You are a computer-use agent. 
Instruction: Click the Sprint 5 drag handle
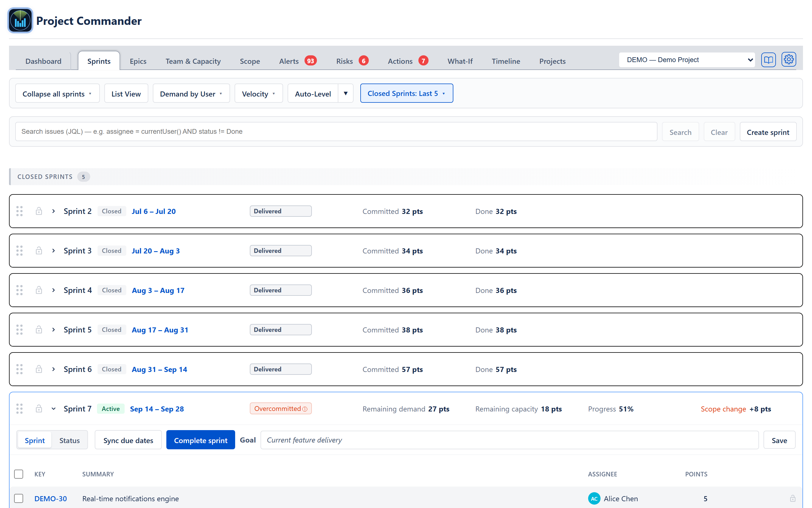point(19,330)
